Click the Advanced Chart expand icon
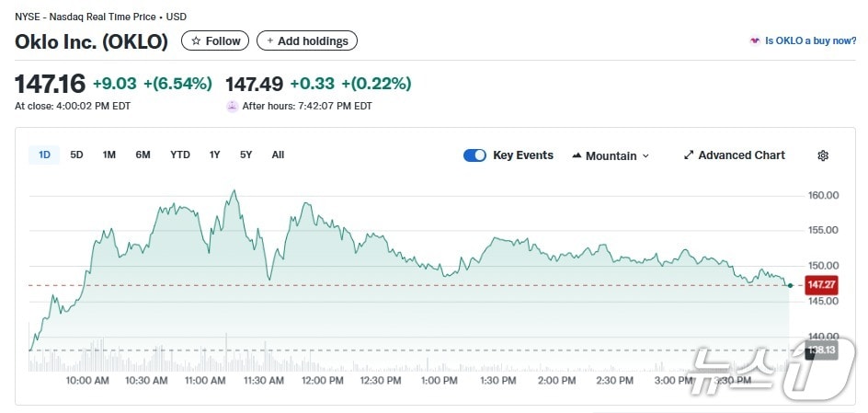This screenshot has height=413, width=868. [x=688, y=155]
